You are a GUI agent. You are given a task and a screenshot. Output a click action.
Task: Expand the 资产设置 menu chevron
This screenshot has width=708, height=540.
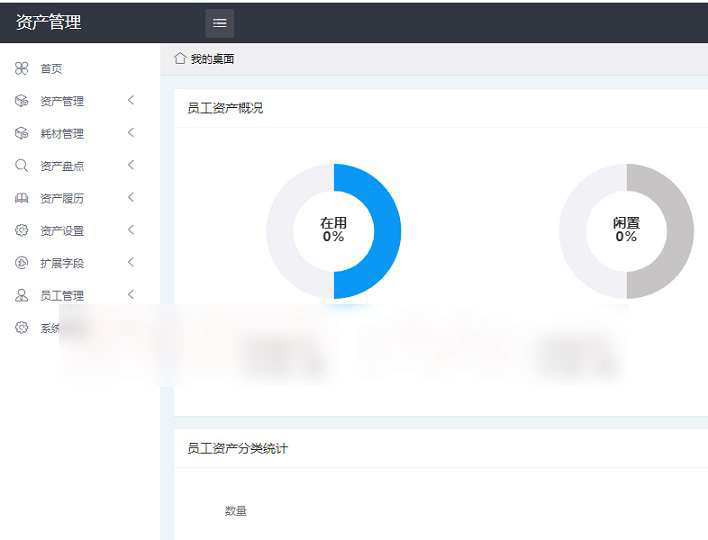(x=131, y=230)
